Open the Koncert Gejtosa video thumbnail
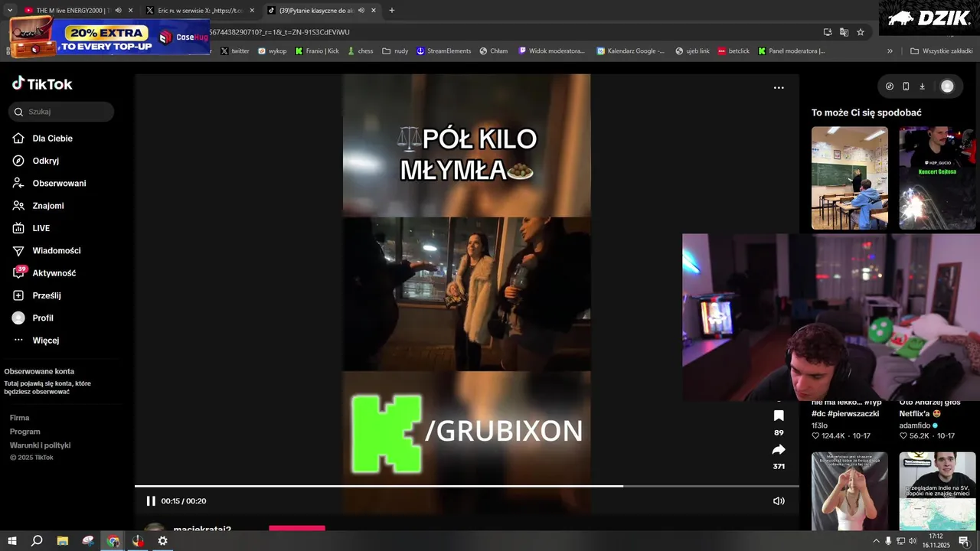The image size is (980, 551). coord(939,178)
